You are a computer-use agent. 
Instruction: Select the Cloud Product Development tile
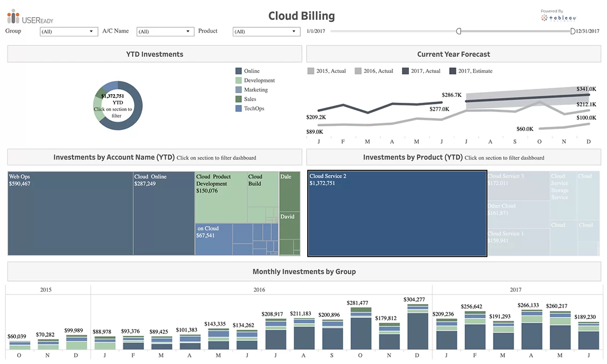point(221,198)
